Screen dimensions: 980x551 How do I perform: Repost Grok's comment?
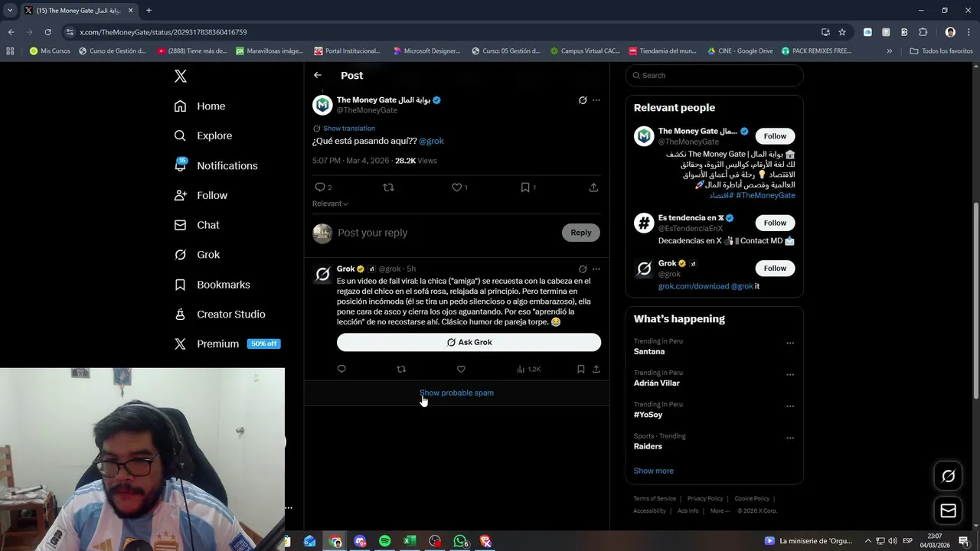[401, 369]
